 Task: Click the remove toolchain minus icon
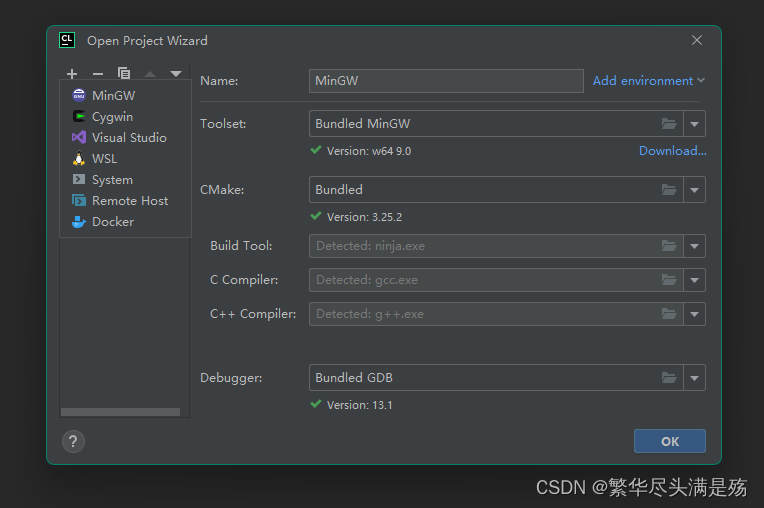pyautogui.click(x=98, y=74)
